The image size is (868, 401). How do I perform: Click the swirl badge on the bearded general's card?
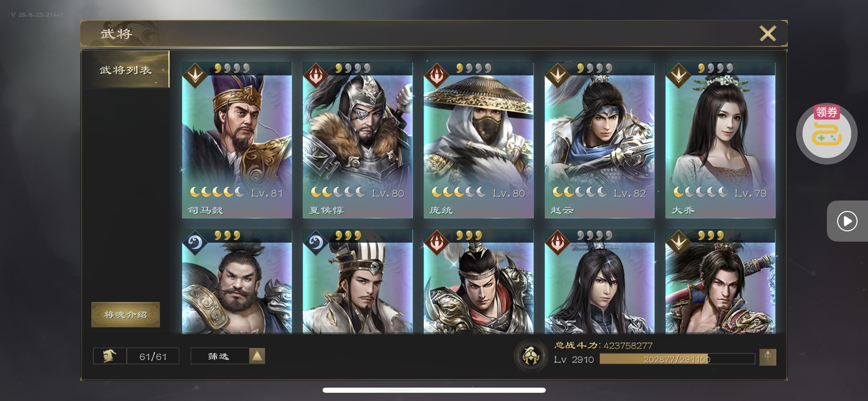coord(195,242)
